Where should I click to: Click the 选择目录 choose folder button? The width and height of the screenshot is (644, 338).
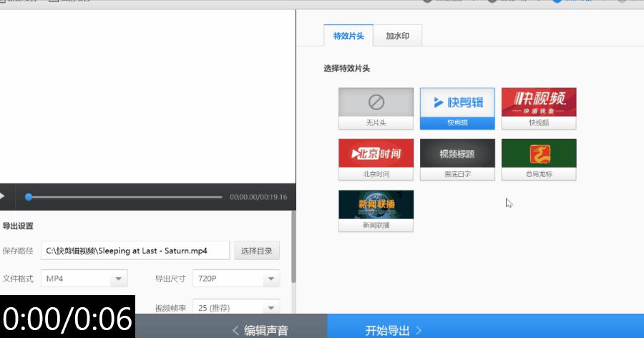[x=257, y=251]
